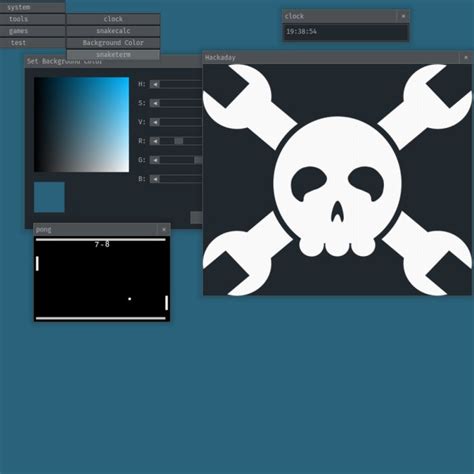Viewport: 474px width, 474px height.
Task: Click the selected color preview swatch
Action: [x=49, y=197]
